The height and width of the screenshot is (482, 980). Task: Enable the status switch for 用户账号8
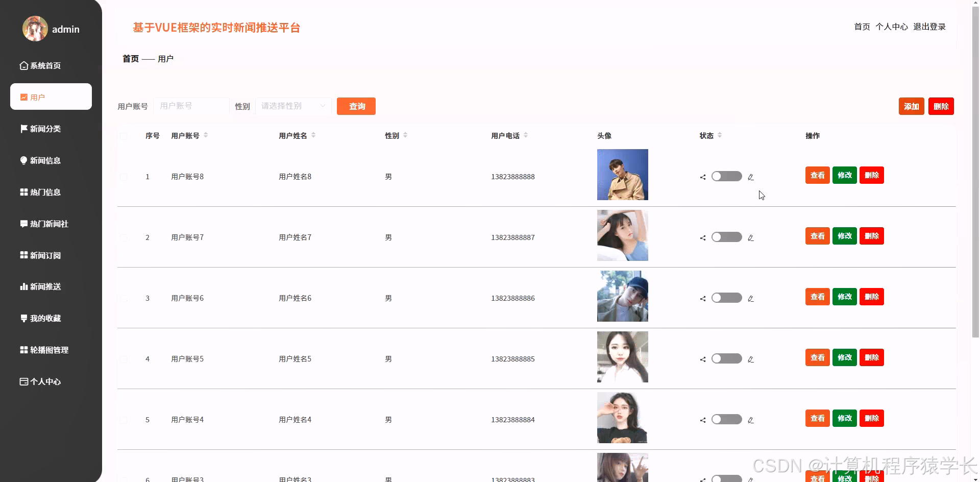click(726, 176)
